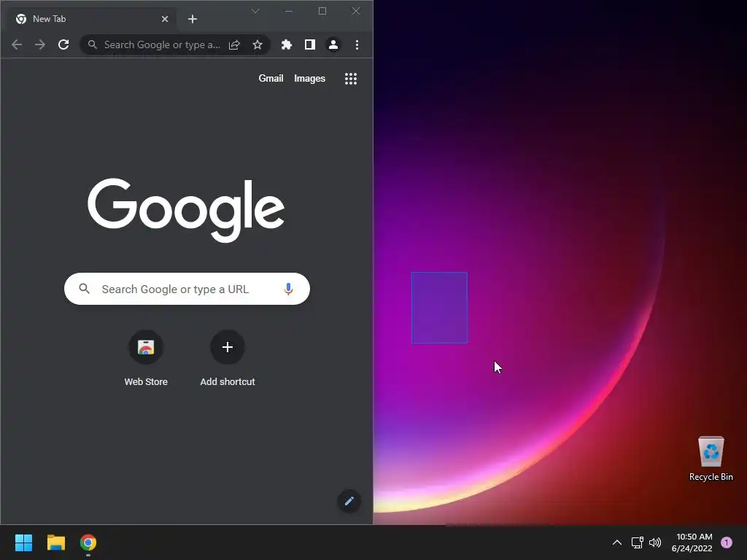This screenshot has height=560, width=747.
Task: Open Google Images link
Action: point(309,79)
